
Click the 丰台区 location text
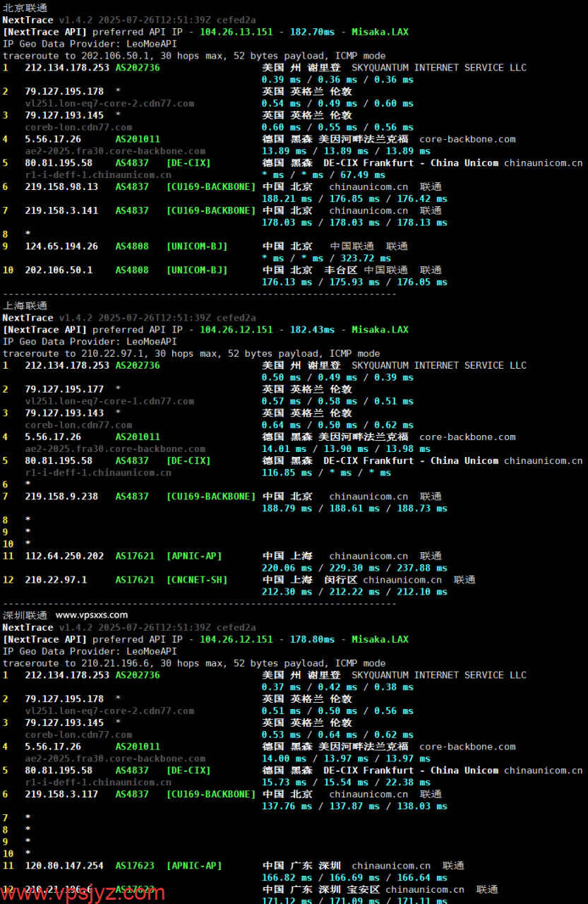(x=340, y=270)
